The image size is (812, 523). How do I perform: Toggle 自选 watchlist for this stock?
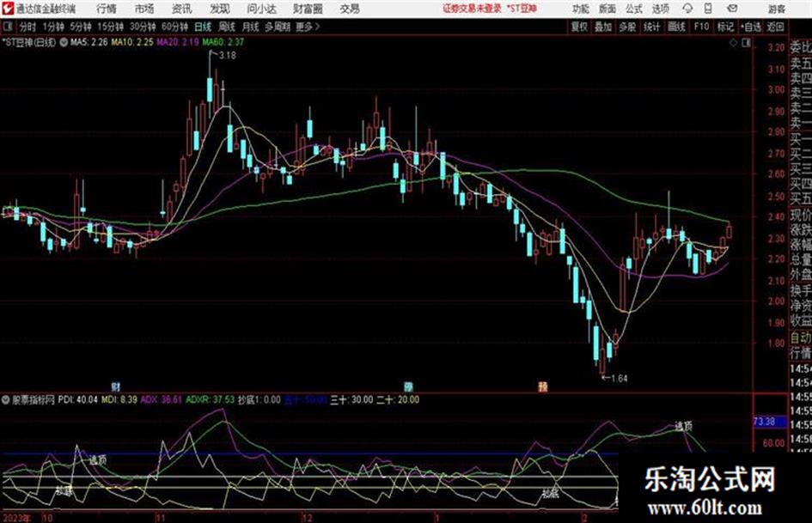tap(751, 27)
